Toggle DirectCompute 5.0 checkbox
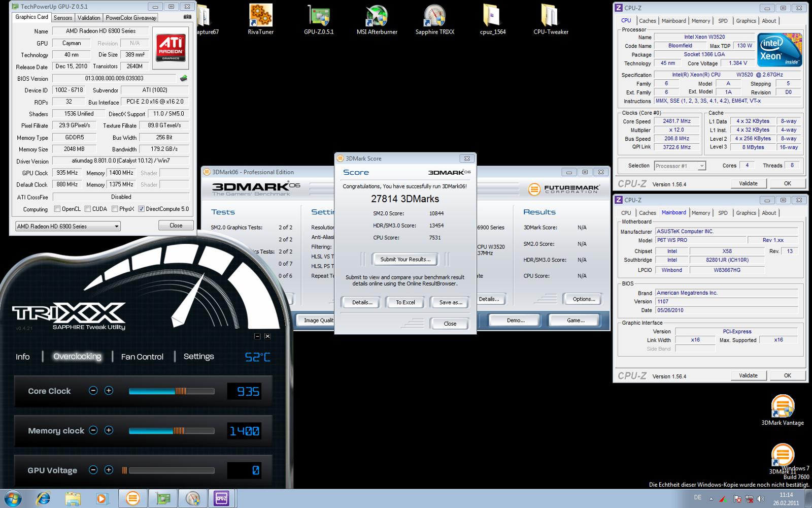Viewport: 812px width, 508px height. [x=141, y=209]
